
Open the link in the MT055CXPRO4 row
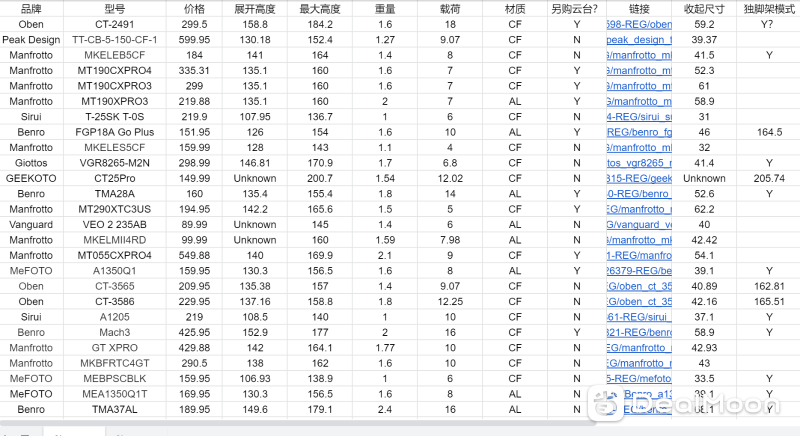639,255
